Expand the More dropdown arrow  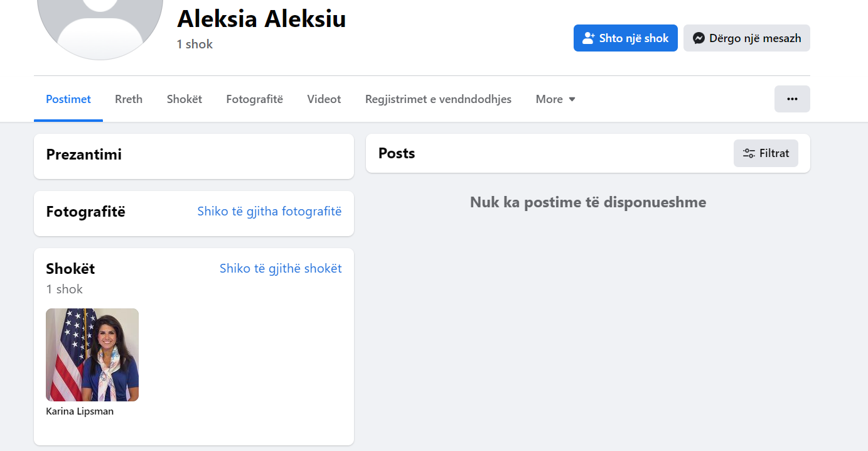(572, 99)
